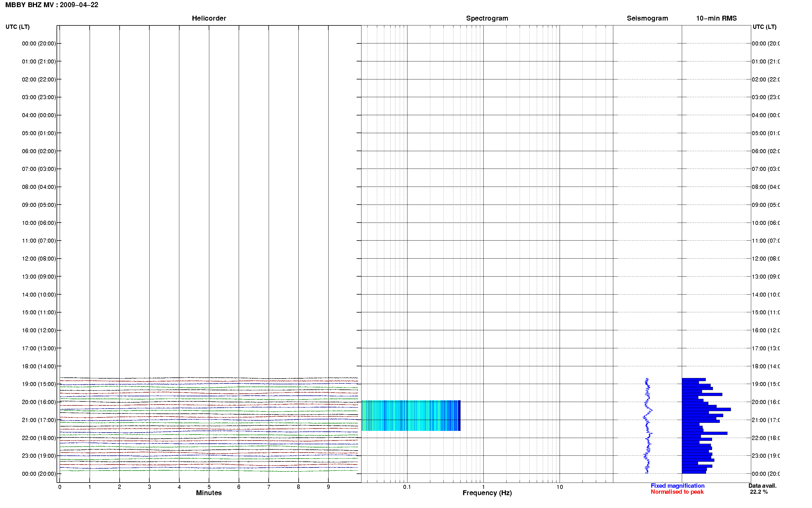This screenshot has height=508, width=812.
Task: Click the left '04:00 (00:00)' time label
Action: [39, 115]
